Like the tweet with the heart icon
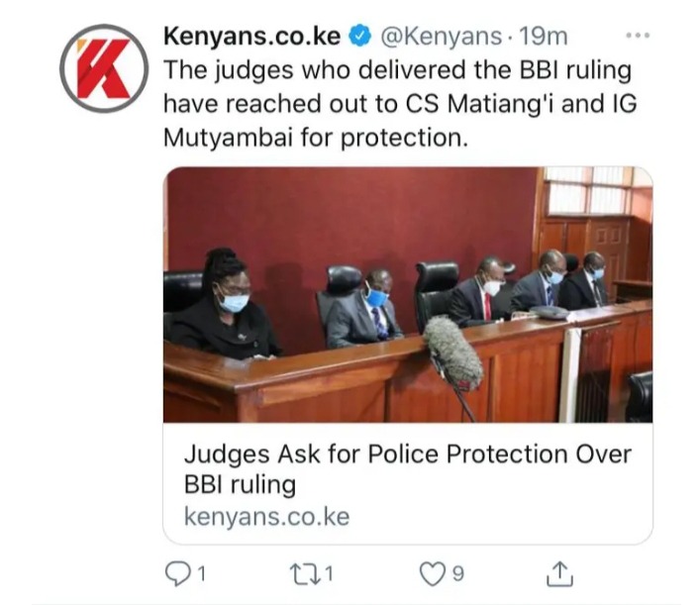 [x=433, y=573]
